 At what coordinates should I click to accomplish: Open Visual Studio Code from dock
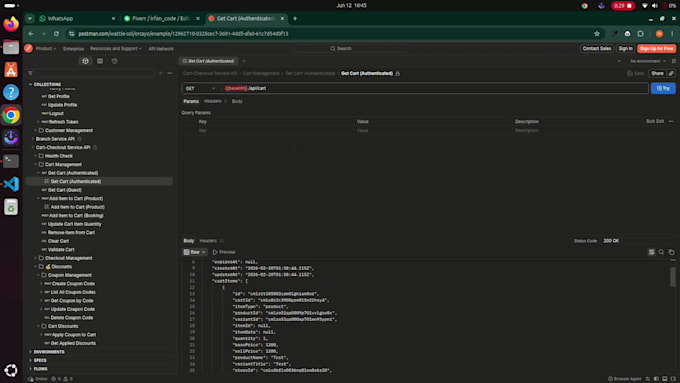point(11,184)
